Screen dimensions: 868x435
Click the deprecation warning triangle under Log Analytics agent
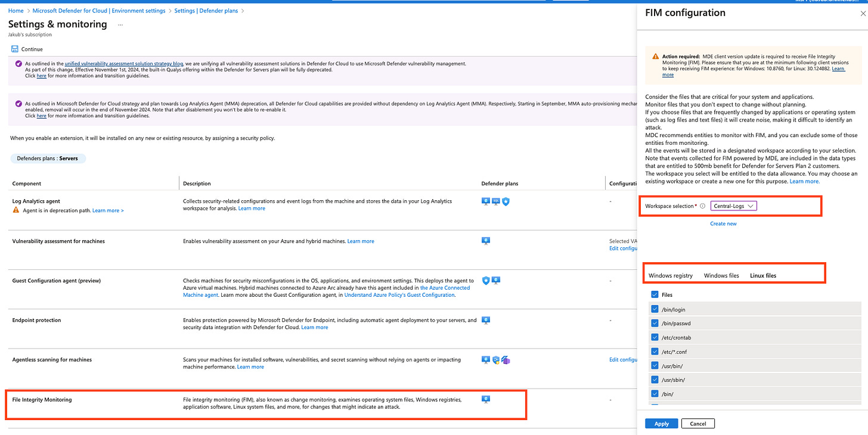(x=16, y=210)
